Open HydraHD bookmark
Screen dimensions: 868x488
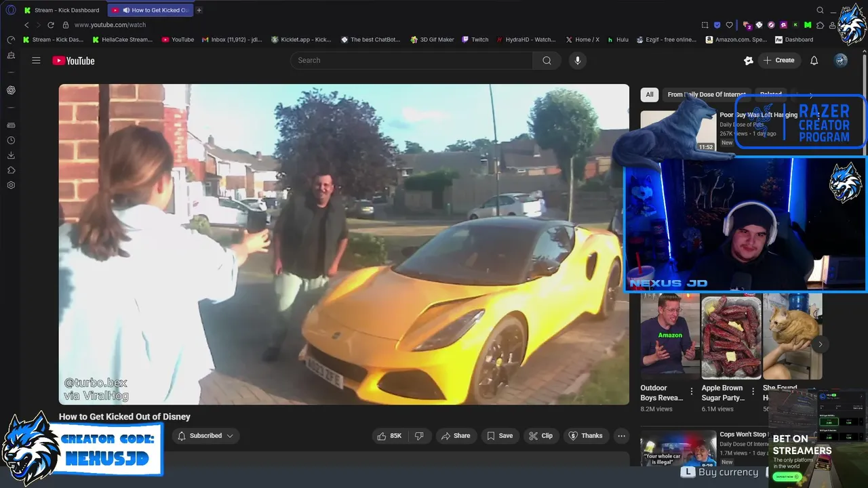(x=526, y=40)
